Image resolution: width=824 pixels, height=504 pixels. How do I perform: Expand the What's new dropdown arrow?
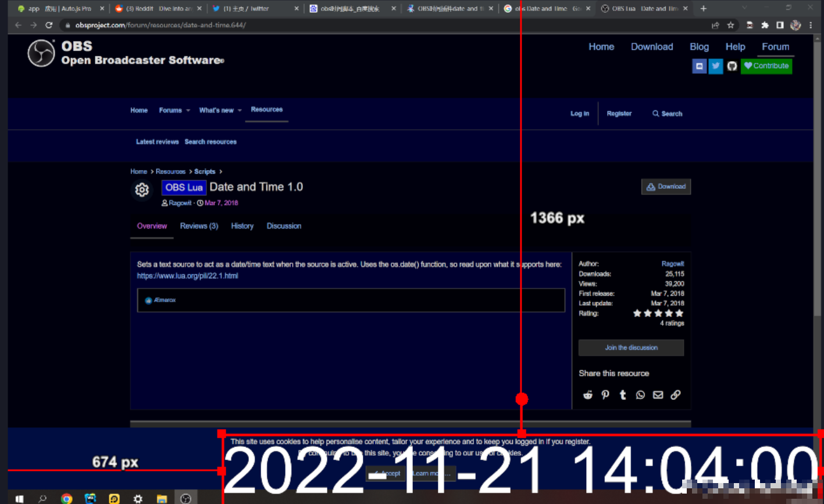[x=239, y=110]
